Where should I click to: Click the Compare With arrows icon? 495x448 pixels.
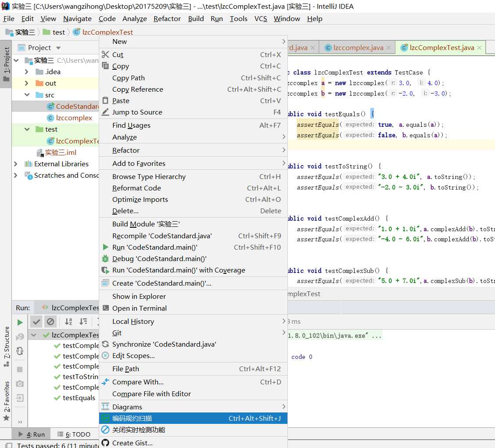click(x=105, y=381)
